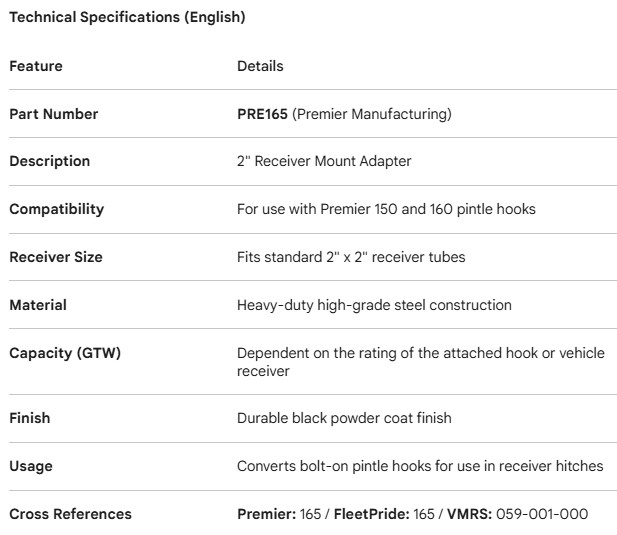Viewport: 617px width, 535px height.
Task: Select the Feature column header
Action: (x=36, y=66)
